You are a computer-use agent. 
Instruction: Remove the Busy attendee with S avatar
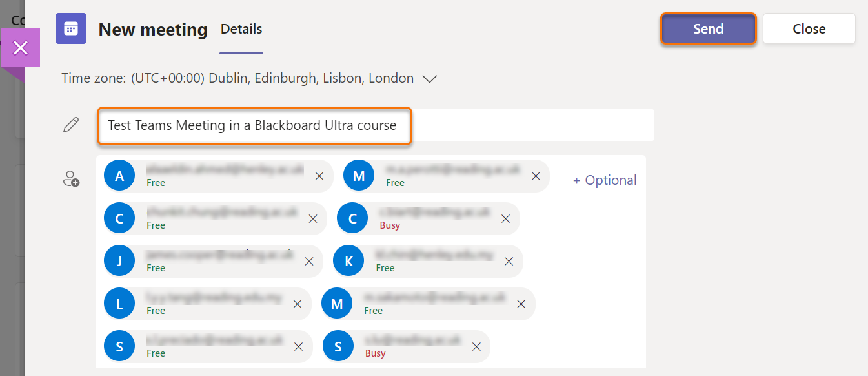(x=476, y=346)
